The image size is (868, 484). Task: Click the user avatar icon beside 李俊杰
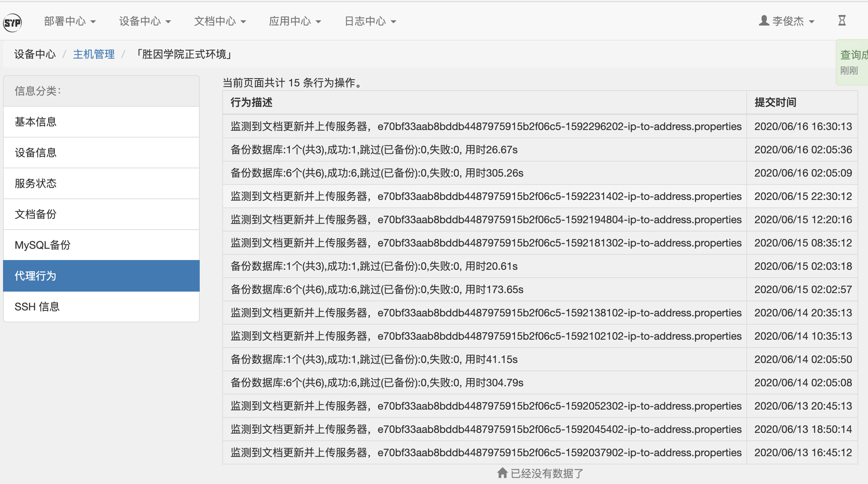pos(764,21)
